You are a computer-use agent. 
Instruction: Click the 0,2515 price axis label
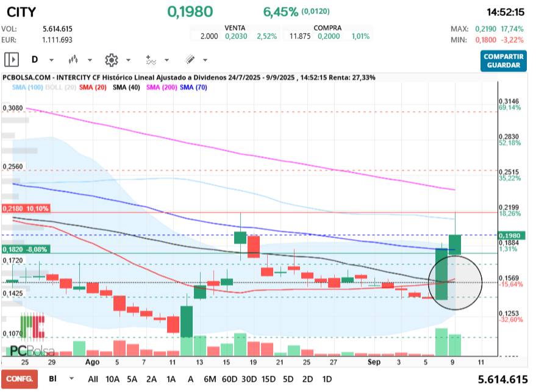tap(509, 172)
